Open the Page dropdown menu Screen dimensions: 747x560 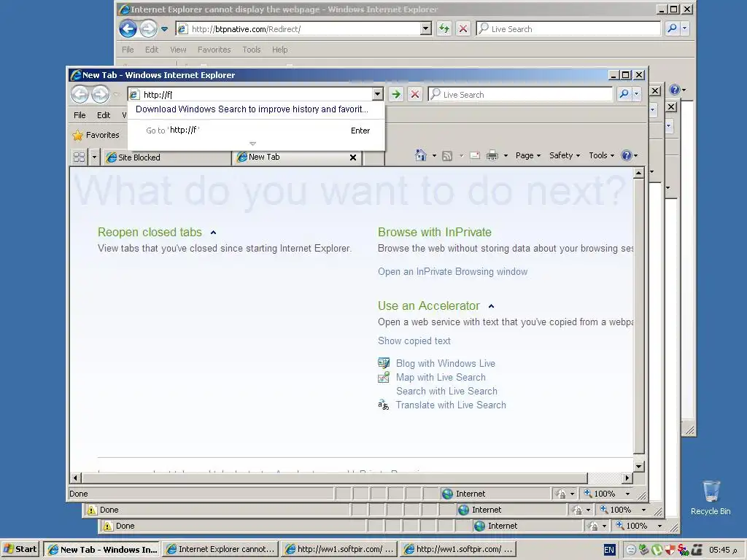coord(528,155)
